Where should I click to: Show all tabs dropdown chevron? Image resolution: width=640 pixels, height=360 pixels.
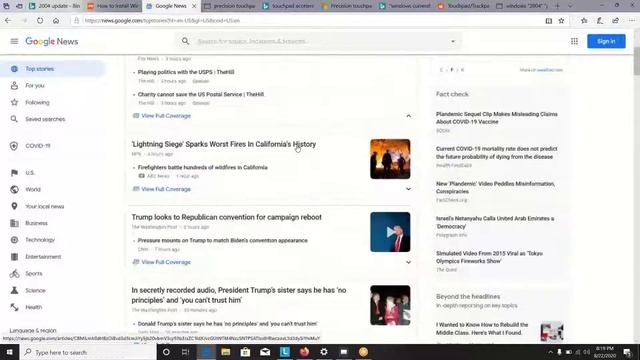[570, 6]
